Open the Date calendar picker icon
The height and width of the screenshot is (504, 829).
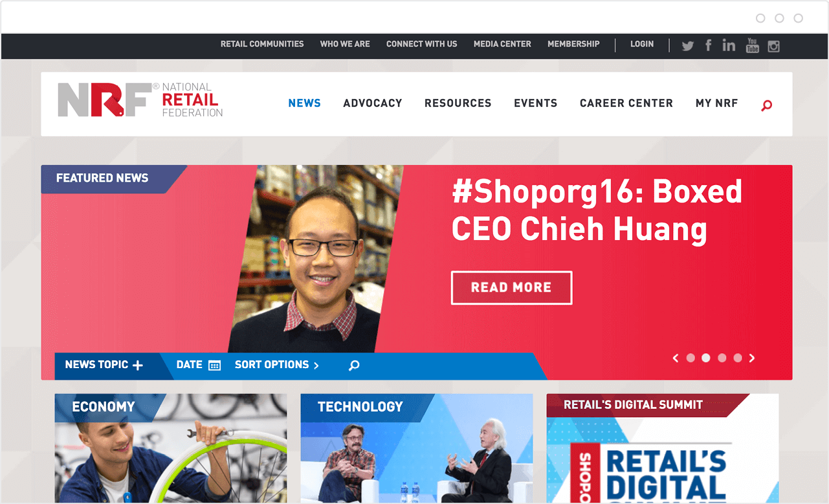point(215,366)
